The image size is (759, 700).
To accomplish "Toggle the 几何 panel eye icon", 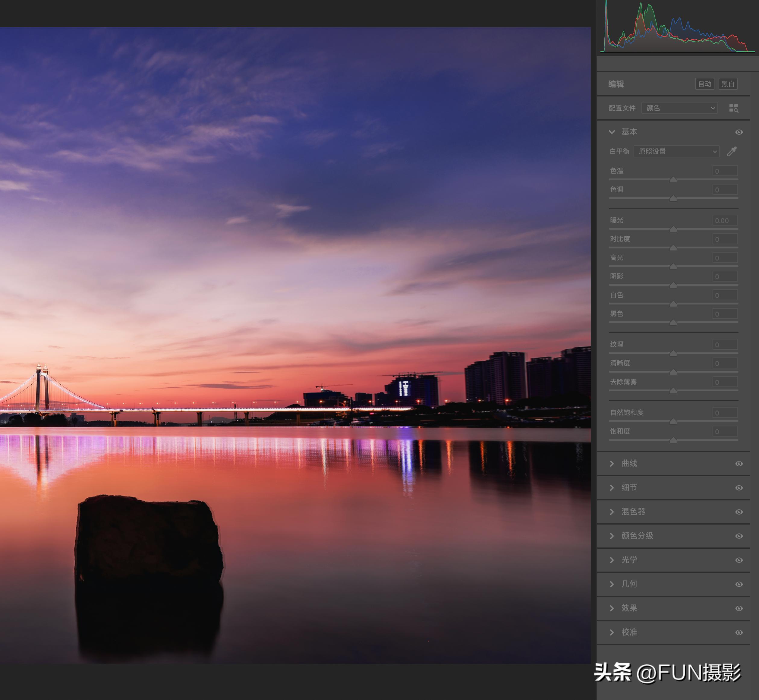I will pos(739,585).
